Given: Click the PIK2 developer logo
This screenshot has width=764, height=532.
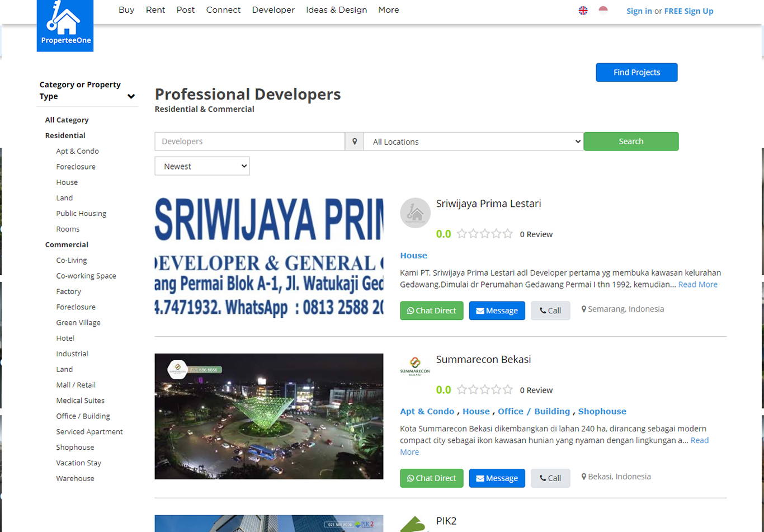Looking at the screenshot, I should point(415,524).
